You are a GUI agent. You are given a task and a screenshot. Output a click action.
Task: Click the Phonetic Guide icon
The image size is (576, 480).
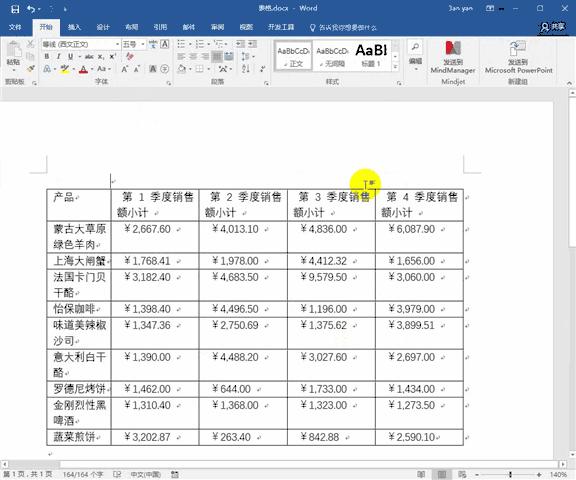(x=153, y=44)
